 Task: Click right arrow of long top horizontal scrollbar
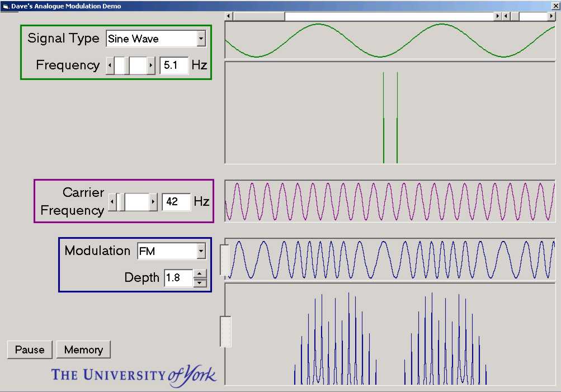coord(497,16)
